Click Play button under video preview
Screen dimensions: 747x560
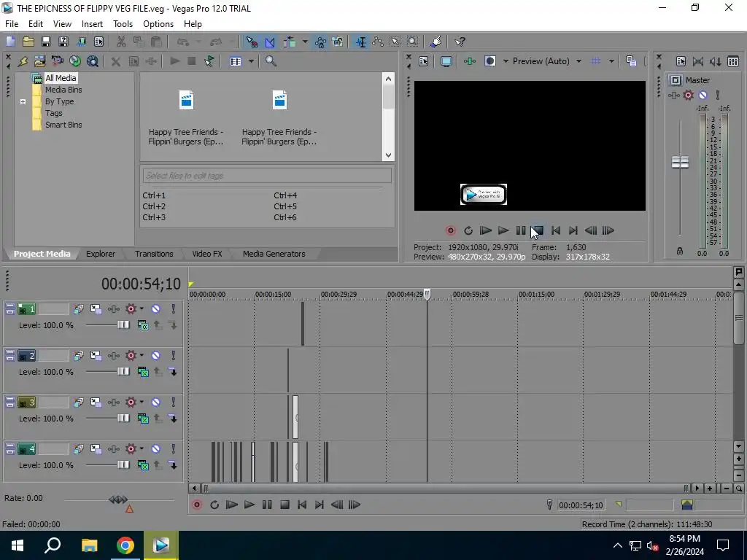[503, 230]
